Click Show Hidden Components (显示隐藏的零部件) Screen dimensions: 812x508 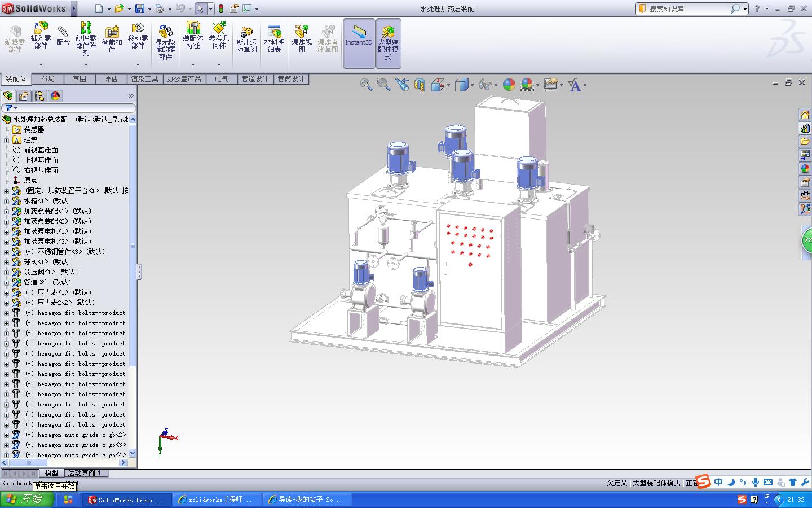[x=165, y=42]
